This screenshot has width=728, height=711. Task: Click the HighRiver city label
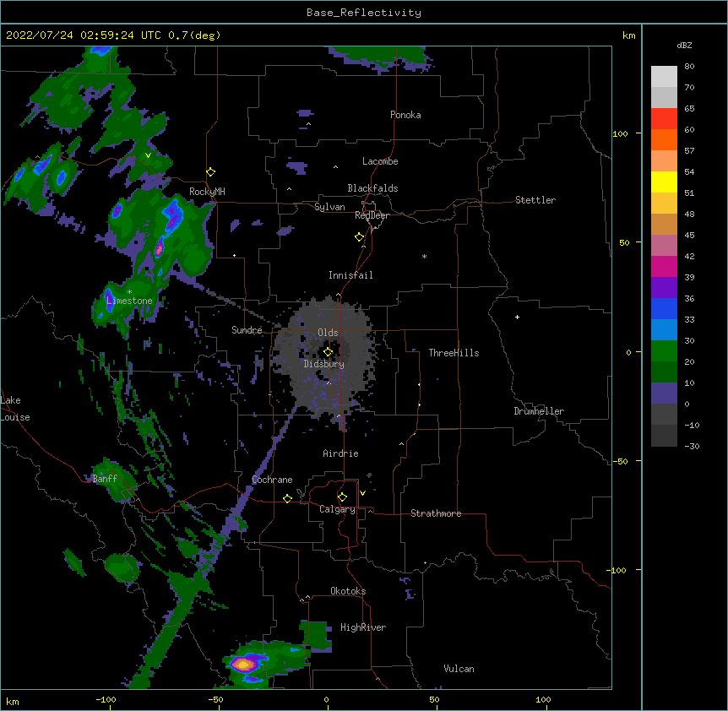coord(363,627)
